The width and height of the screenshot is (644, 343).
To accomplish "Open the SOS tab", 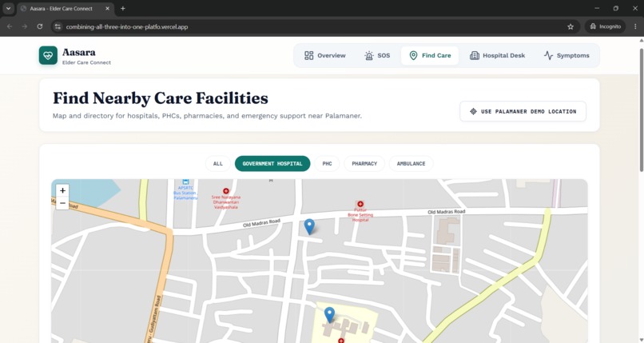I will pyautogui.click(x=376, y=55).
